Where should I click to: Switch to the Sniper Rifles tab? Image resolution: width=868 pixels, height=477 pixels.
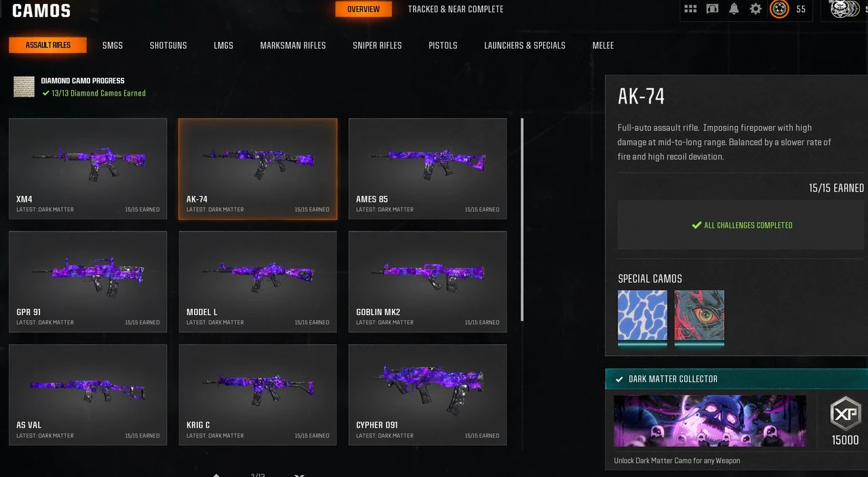(377, 45)
